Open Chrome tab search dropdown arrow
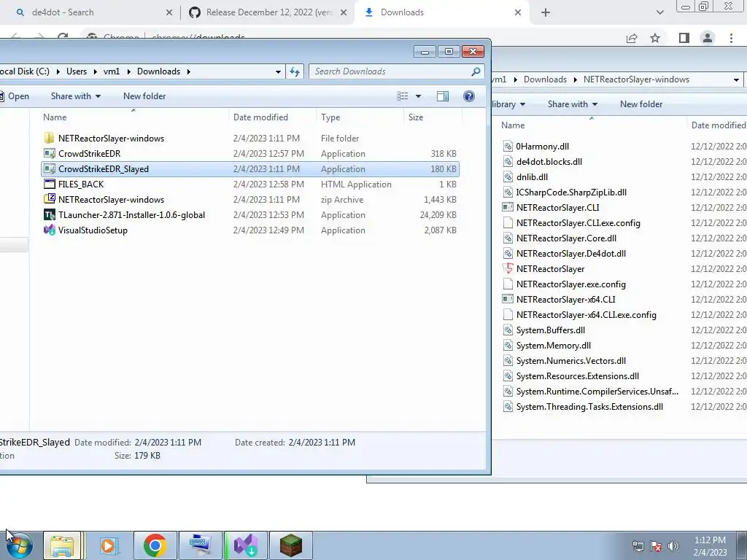Image resolution: width=747 pixels, height=560 pixels. pyautogui.click(x=659, y=12)
